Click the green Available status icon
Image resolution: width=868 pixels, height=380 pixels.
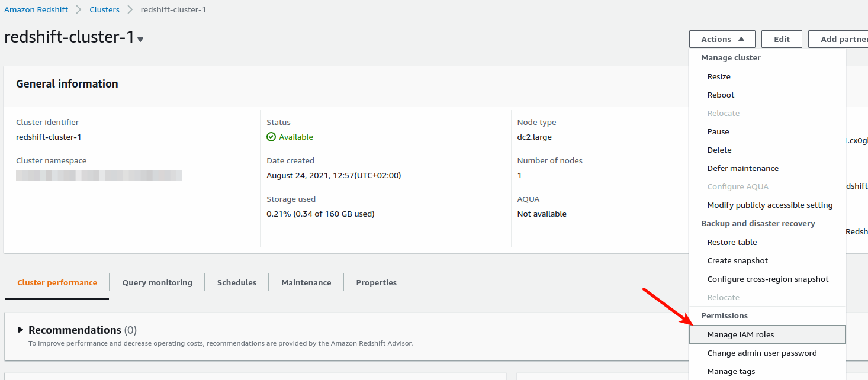point(271,137)
